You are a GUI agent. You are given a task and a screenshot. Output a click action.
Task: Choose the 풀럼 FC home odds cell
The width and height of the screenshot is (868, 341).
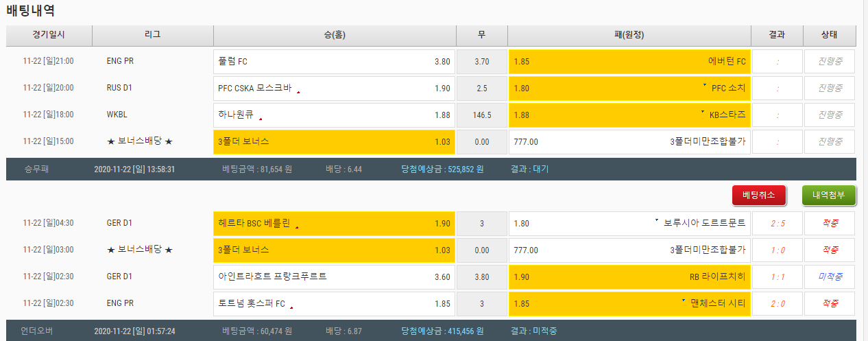(x=334, y=61)
